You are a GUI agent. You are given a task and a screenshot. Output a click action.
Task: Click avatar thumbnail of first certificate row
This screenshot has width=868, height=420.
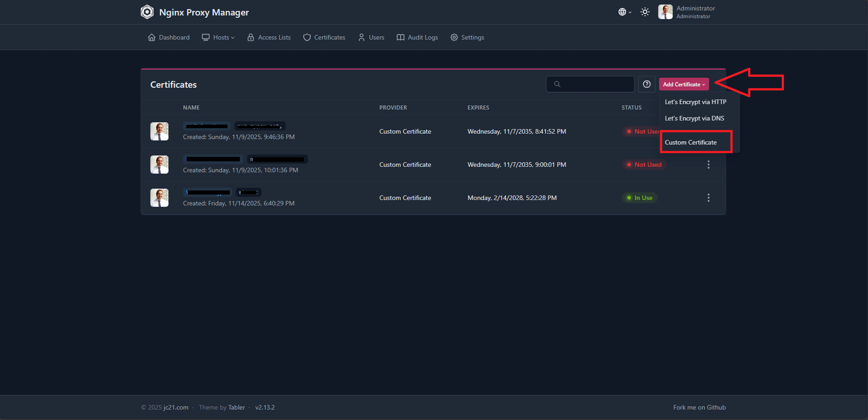click(x=159, y=131)
